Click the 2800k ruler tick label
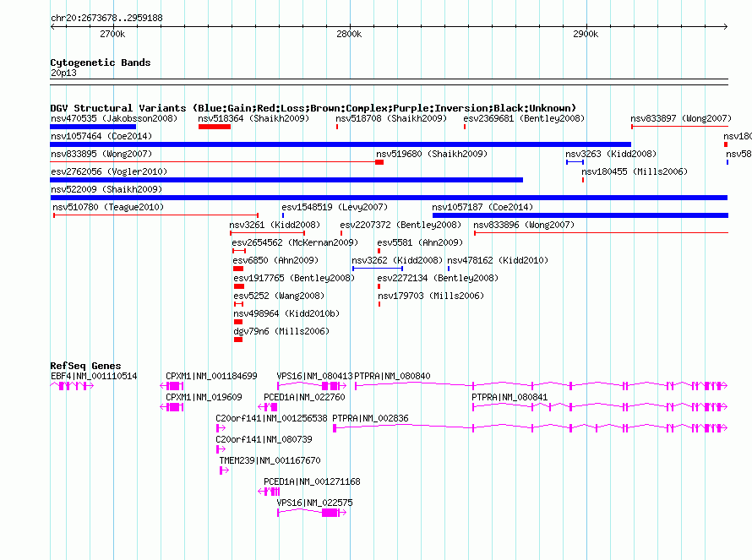This screenshot has width=752, height=560. coord(349,34)
